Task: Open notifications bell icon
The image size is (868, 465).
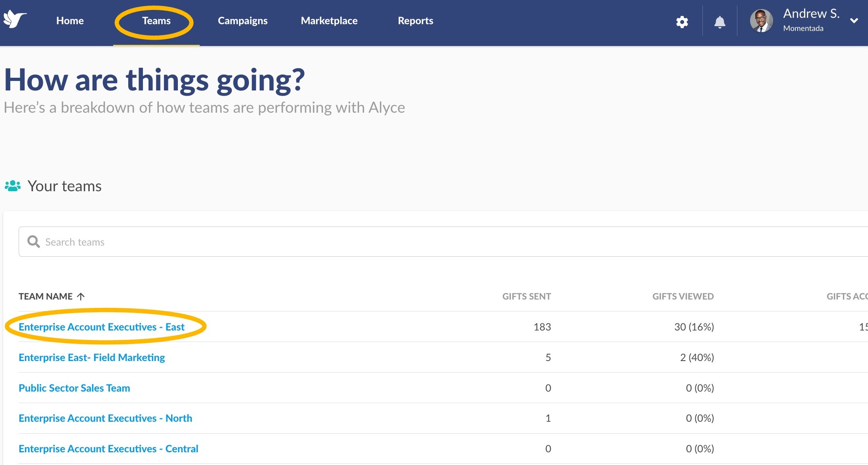Action: coord(719,22)
